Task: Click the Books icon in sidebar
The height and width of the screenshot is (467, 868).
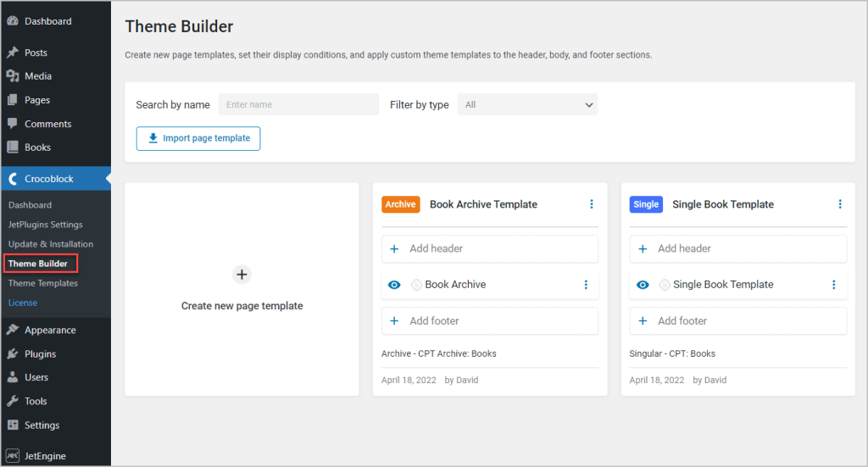Action: pyautogui.click(x=12, y=147)
